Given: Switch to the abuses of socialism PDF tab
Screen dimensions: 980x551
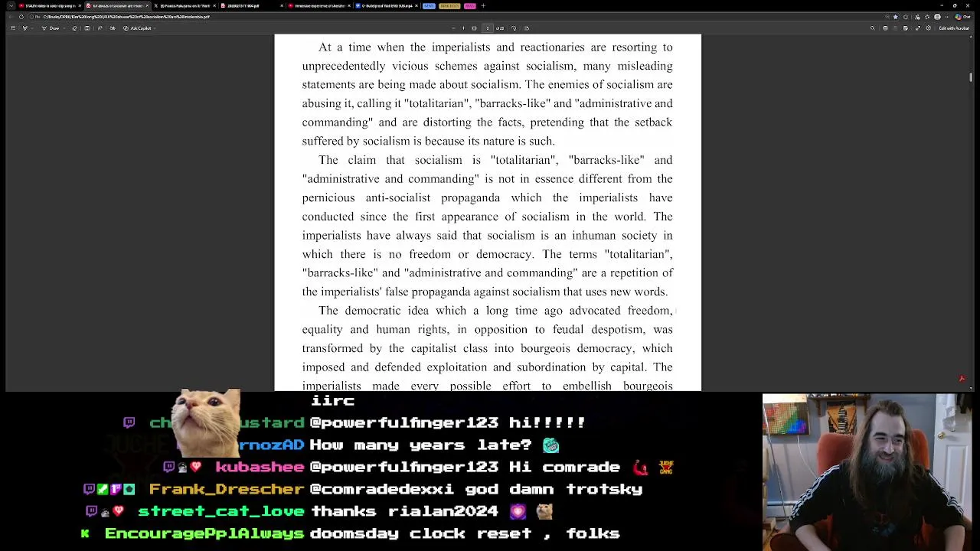Looking at the screenshot, I should pos(116,6).
